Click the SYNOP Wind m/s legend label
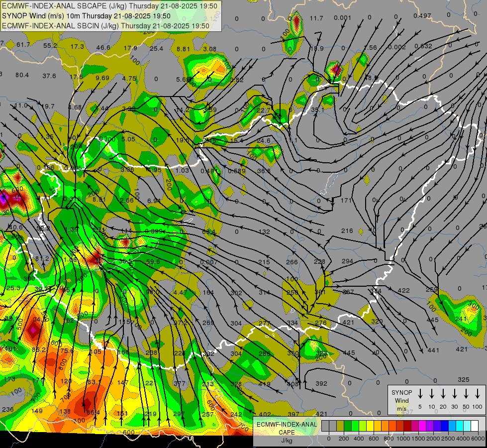This screenshot has width=487, height=448. [x=401, y=400]
